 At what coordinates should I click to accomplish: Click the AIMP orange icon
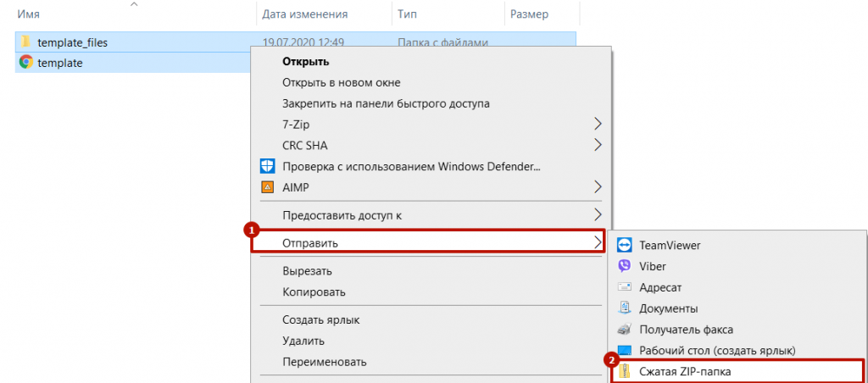pyautogui.click(x=267, y=187)
